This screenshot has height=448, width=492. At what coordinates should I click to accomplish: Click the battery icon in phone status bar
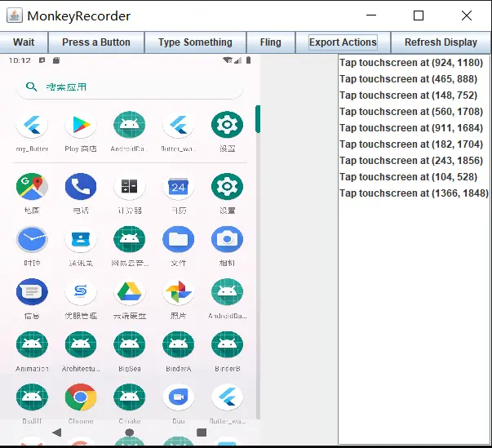(249, 60)
